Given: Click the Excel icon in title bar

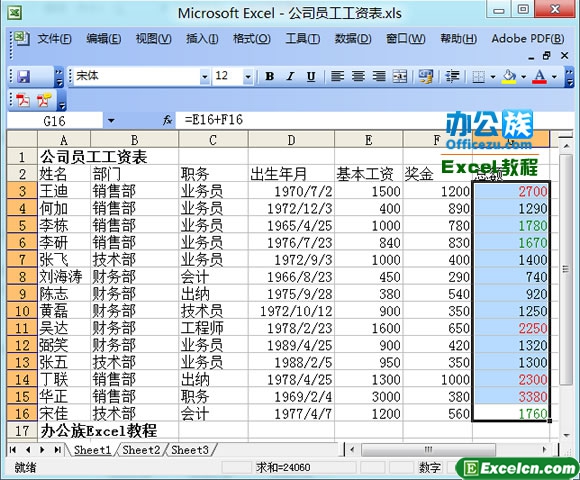Looking at the screenshot, I should [15, 13].
